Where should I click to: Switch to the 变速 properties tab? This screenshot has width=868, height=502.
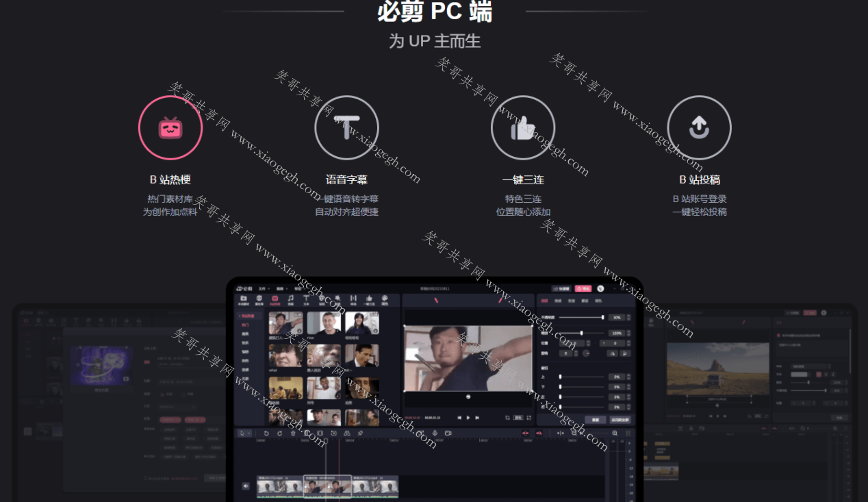click(571, 301)
